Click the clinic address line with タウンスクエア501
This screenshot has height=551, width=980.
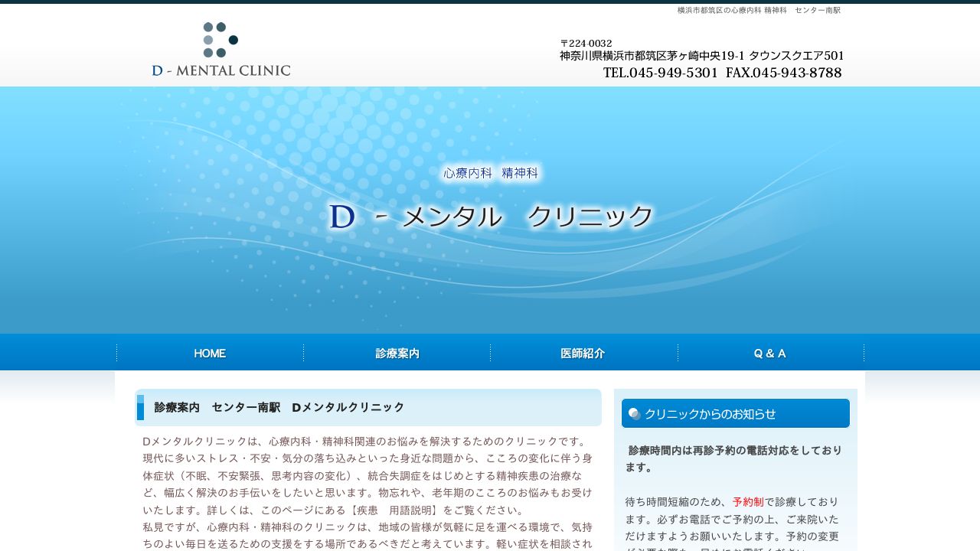coord(702,55)
